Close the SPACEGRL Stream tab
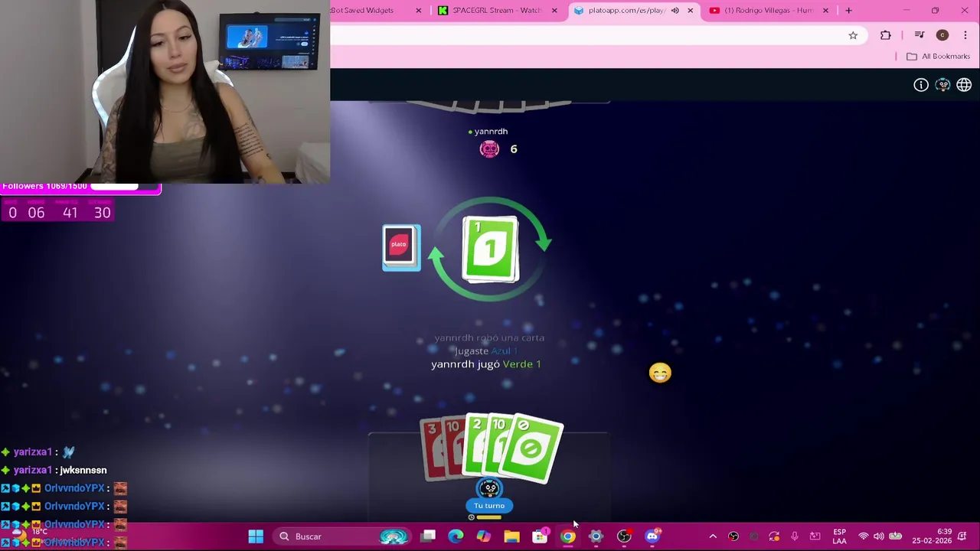The image size is (980, 551). (554, 10)
